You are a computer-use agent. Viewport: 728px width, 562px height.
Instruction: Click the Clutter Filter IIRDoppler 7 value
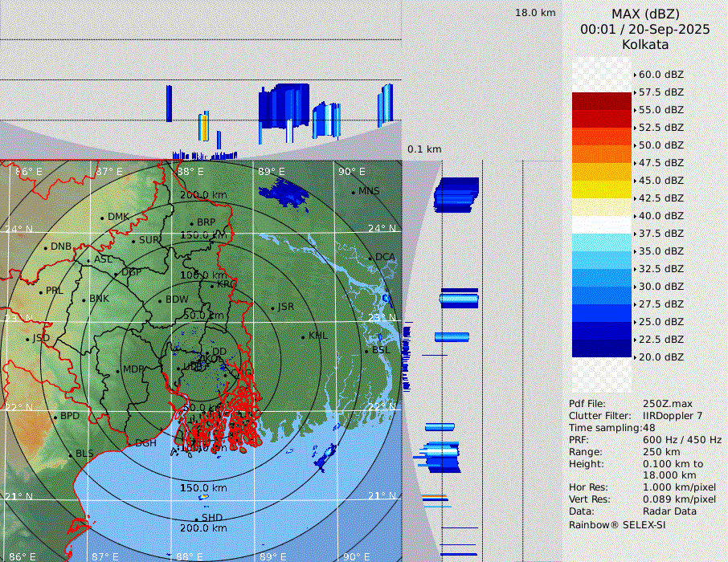[673, 416]
